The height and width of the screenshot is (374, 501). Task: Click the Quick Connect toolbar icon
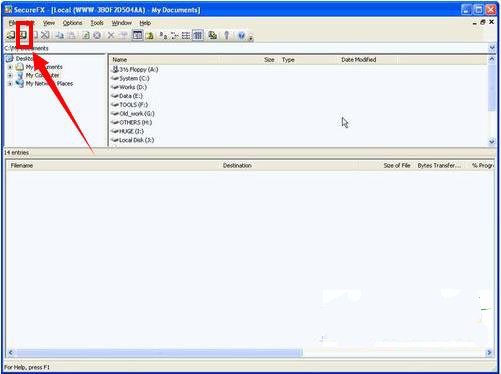click(x=23, y=35)
